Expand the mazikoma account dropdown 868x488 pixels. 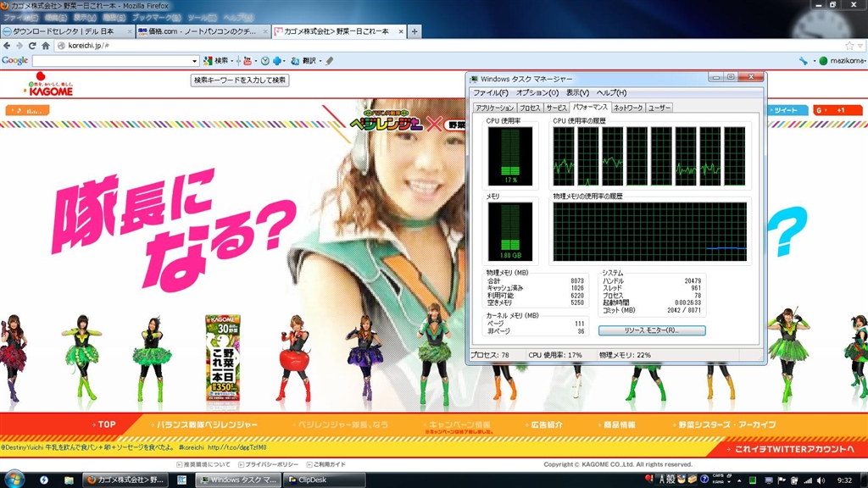(x=843, y=61)
